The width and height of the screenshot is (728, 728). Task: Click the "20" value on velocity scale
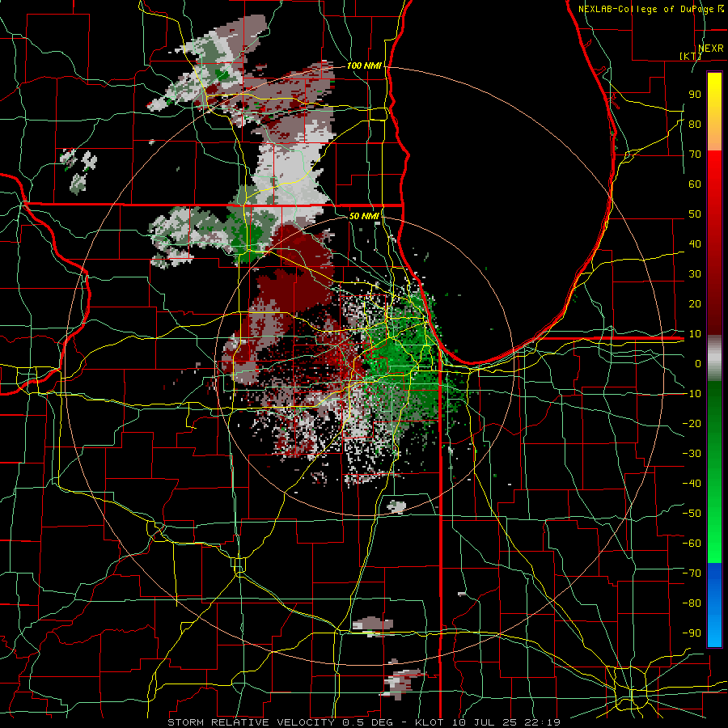(x=695, y=303)
